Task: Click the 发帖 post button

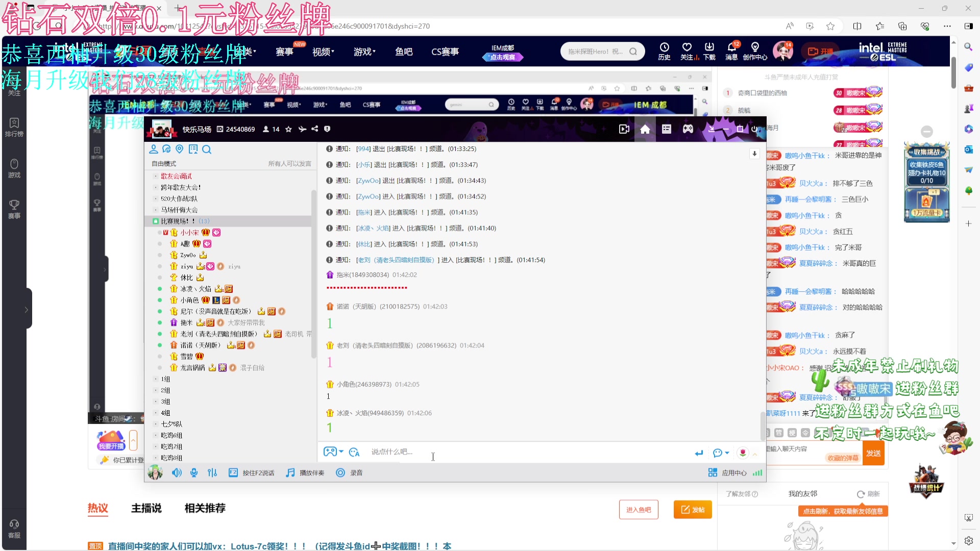Action: (x=692, y=509)
